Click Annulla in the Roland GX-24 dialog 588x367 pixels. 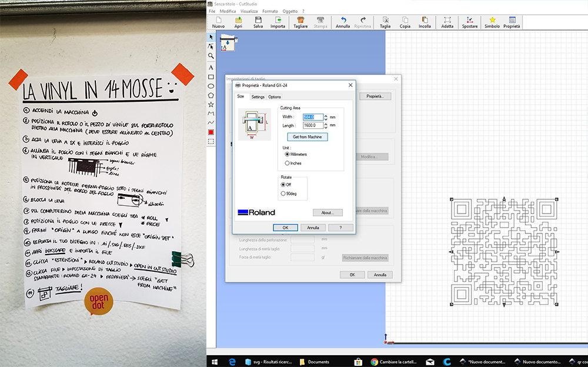(x=313, y=228)
